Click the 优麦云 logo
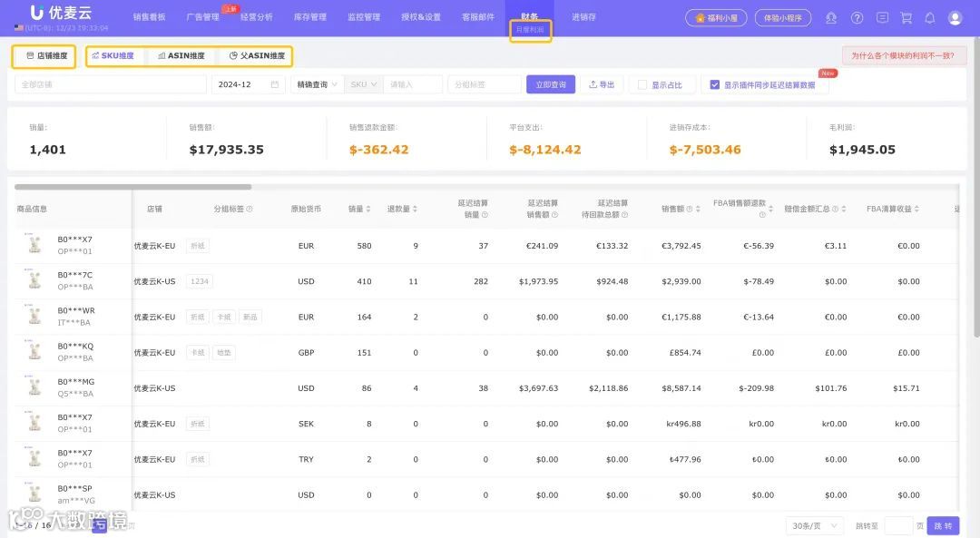The image size is (980, 538). [x=61, y=13]
